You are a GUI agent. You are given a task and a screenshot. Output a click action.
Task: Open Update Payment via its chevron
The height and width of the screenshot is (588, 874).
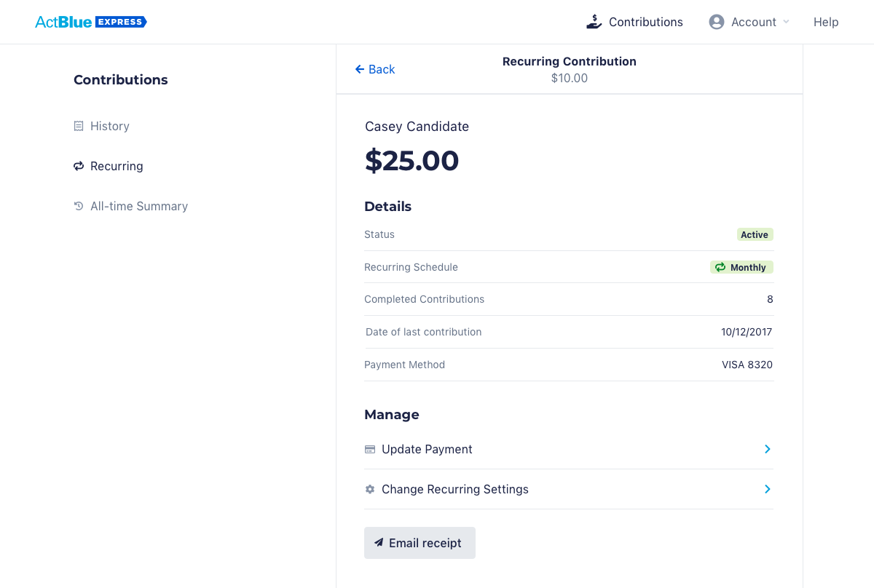767,449
